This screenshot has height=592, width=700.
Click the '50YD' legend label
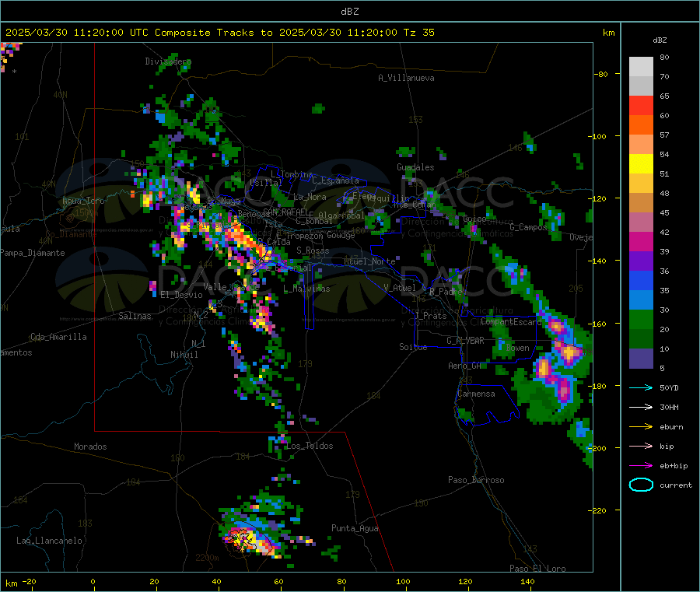pyautogui.click(x=669, y=387)
